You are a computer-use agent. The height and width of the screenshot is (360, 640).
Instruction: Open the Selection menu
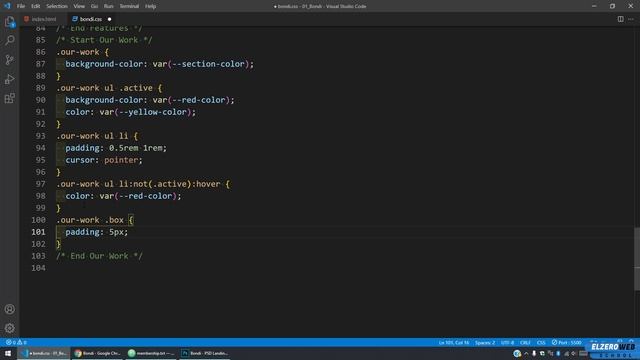(x=57, y=6)
